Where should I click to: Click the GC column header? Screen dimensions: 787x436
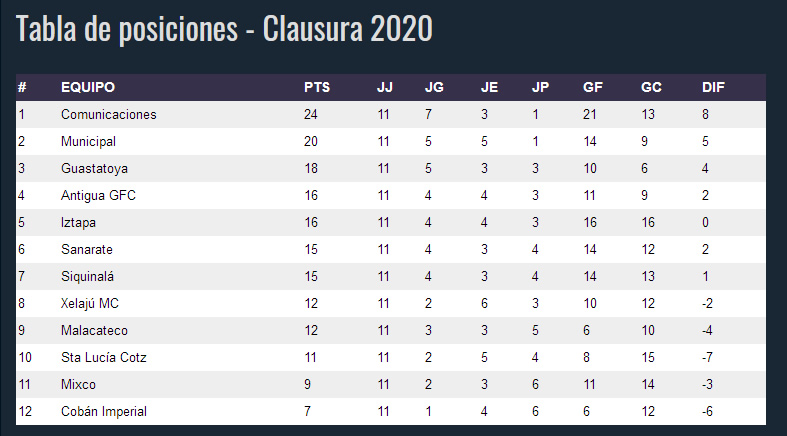(x=651, y=87)
